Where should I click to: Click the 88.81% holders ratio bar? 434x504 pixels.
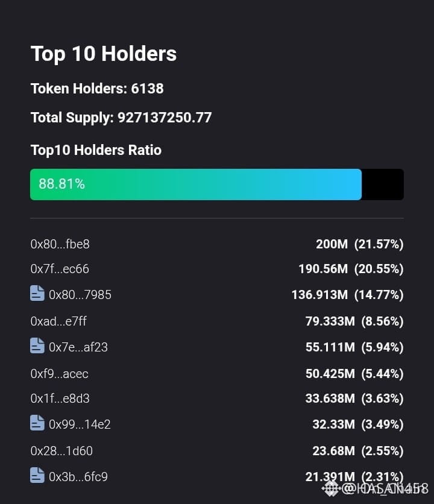(217, 184)
